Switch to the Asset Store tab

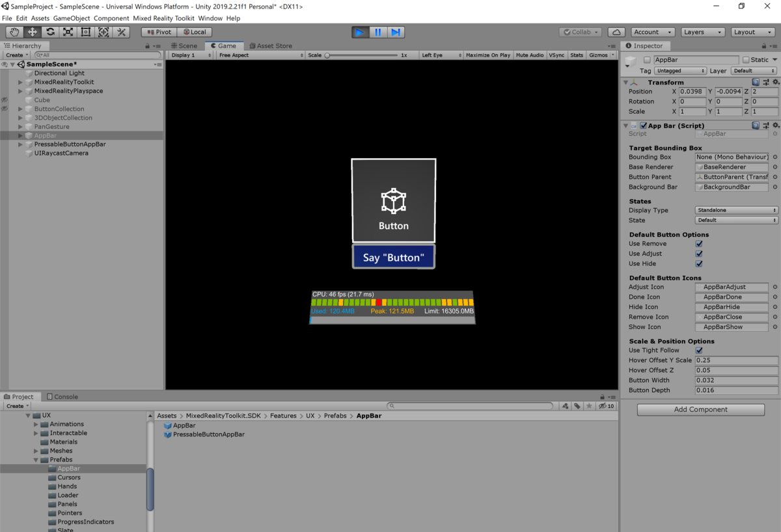270,46
